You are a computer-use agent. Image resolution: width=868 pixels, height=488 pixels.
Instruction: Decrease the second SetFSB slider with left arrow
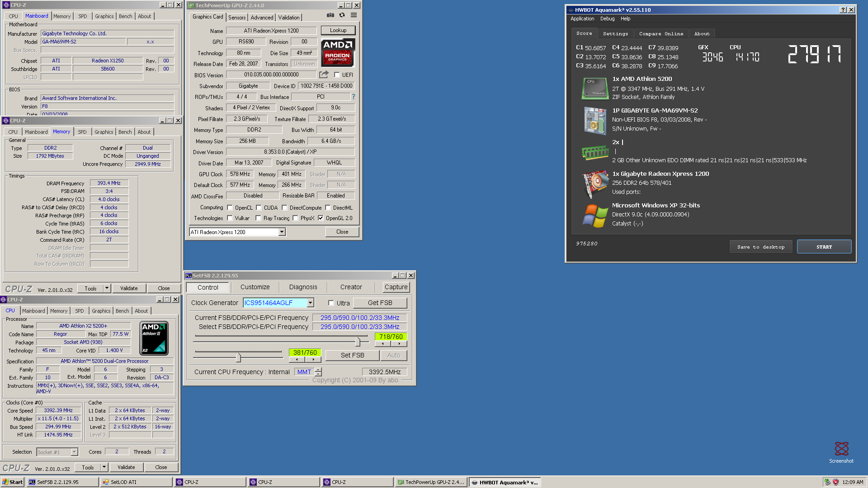[297, 360]
